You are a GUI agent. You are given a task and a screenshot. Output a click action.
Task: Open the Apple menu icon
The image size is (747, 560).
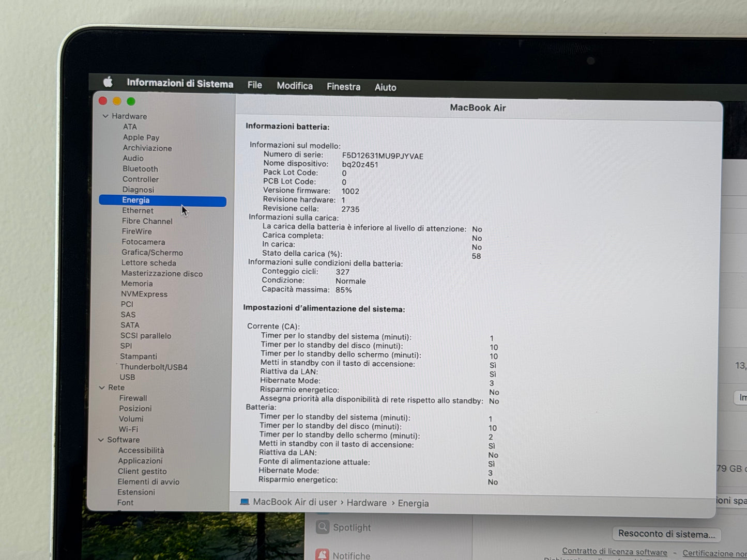(x=108, y=82)
